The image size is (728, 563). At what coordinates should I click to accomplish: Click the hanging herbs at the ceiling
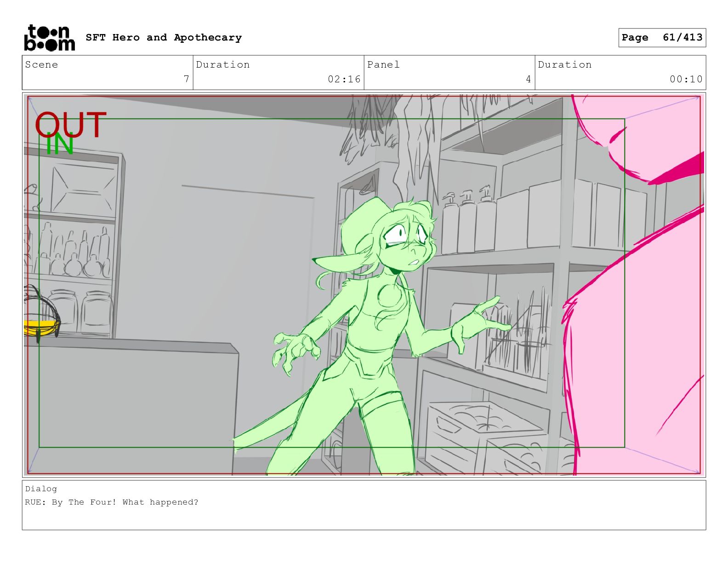(404, 138)
